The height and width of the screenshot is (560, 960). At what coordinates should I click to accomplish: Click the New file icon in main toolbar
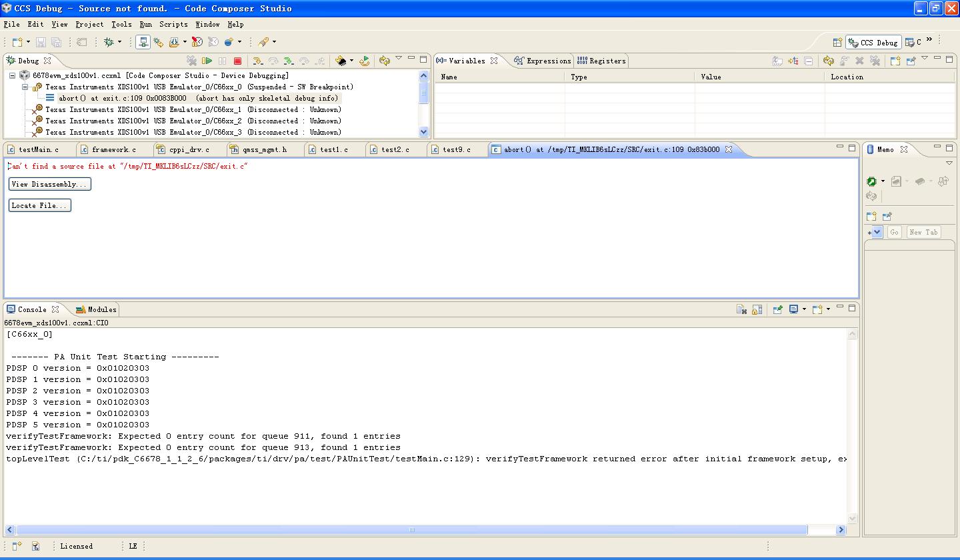pos(18,42)
